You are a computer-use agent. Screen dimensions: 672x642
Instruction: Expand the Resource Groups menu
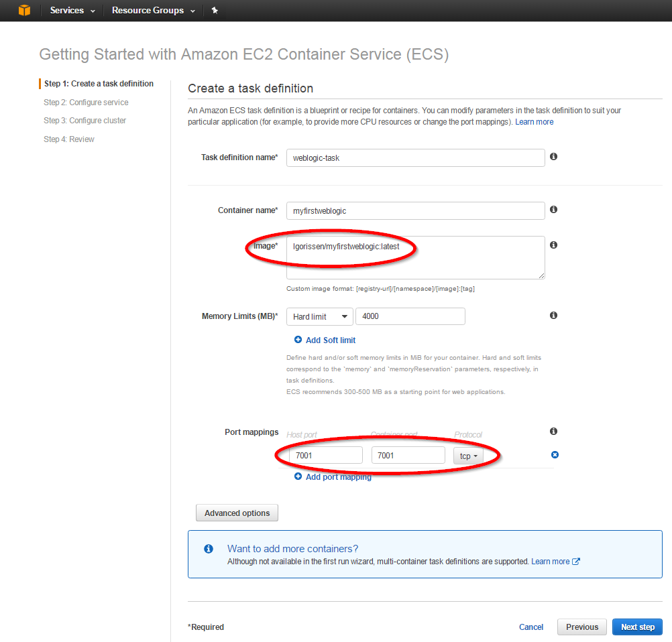[153, 10]
